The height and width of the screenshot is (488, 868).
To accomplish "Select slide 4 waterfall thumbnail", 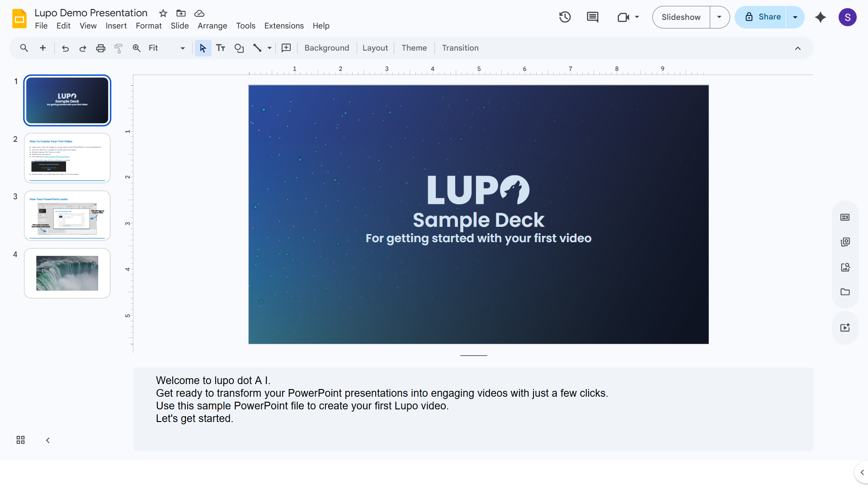I will click(67, 273).
